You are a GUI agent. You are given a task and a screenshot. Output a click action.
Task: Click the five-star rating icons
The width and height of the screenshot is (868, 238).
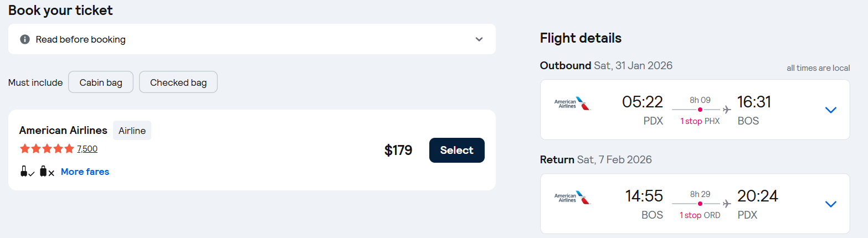tap(47, 148)
